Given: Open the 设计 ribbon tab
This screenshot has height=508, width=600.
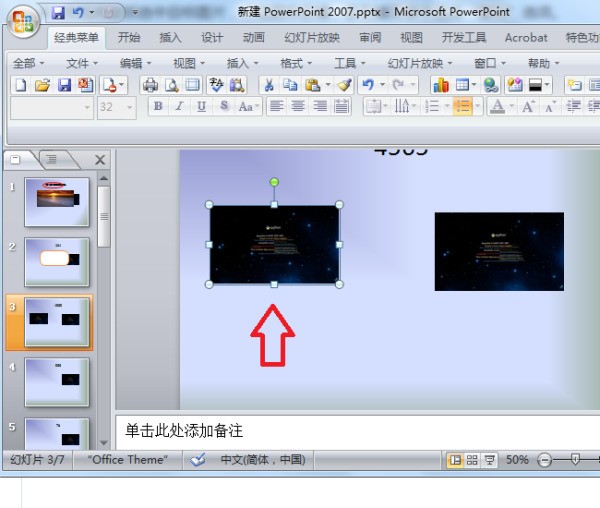Looking at the screenshot, I should pos(212,37).
